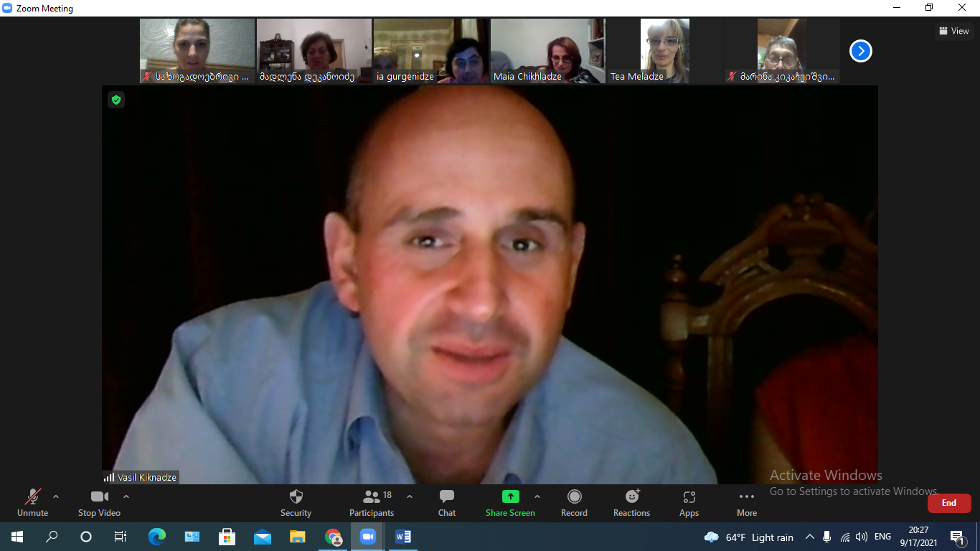
Task: Open Cortana from the taskbar
Action: click(x=86, y=537)
